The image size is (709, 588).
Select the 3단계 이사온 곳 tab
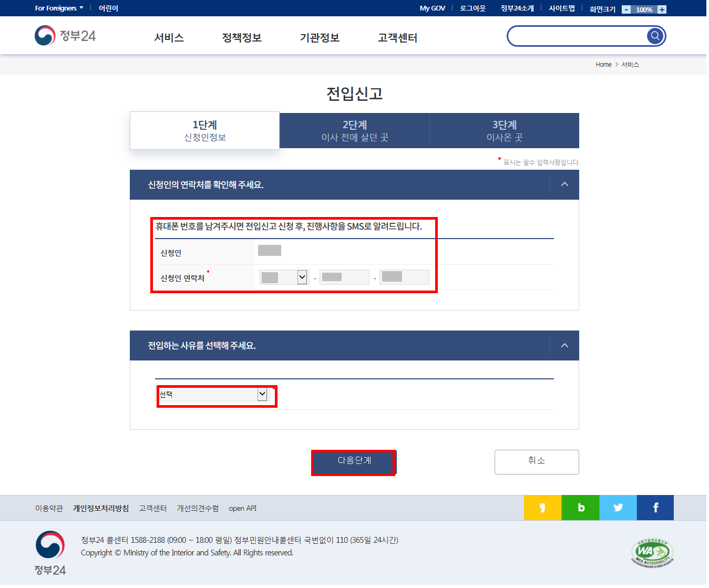505,130
